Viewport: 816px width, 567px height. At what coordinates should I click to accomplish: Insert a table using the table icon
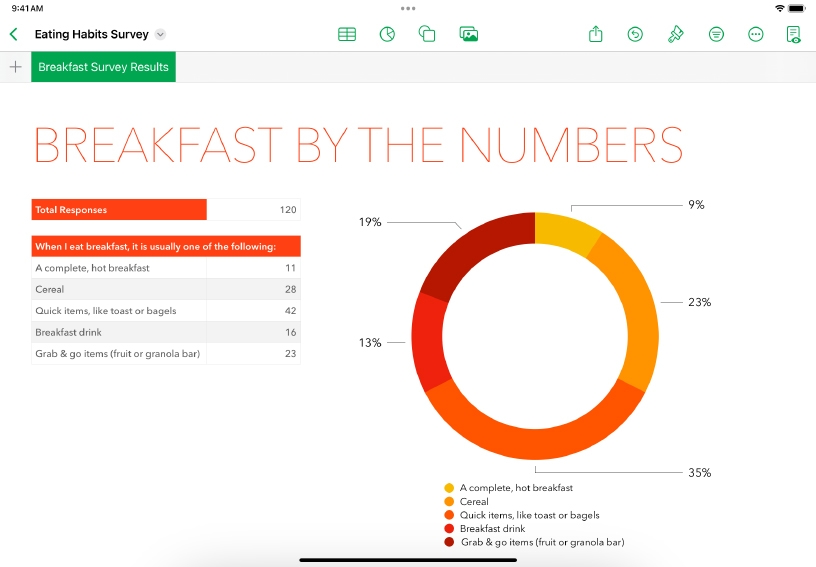[347, 34]
